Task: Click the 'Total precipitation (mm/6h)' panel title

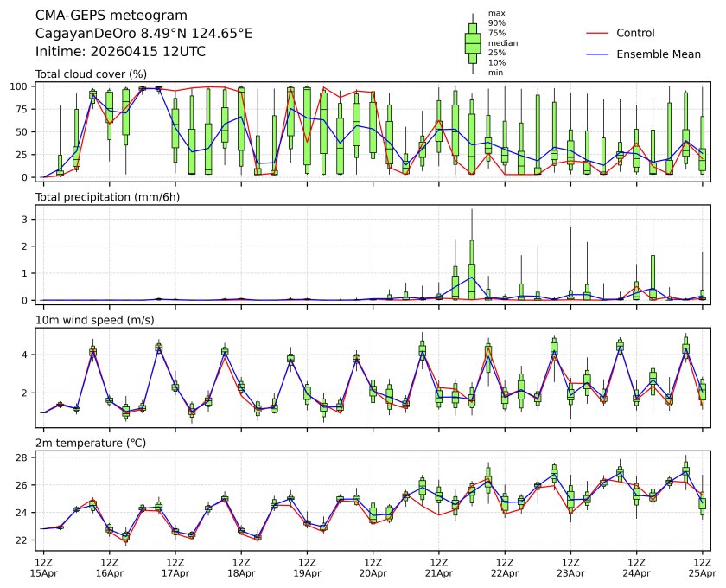Action: point(108,197)
